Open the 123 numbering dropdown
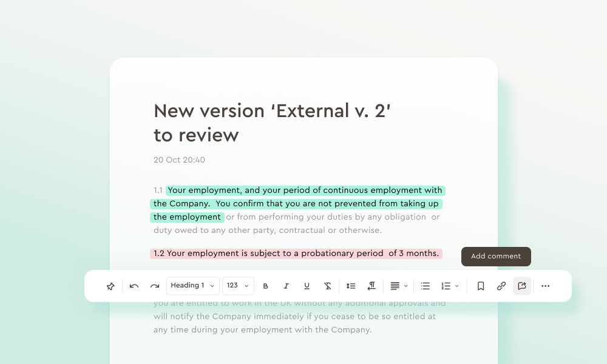 (238, 286)
